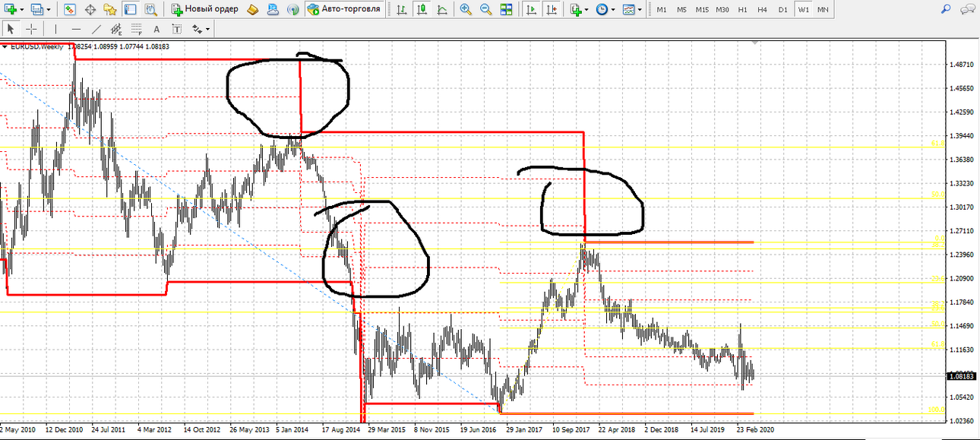Screen dimensions: 980x440
Task: Open the chat bubbles icon
Action: click(967, 9)
